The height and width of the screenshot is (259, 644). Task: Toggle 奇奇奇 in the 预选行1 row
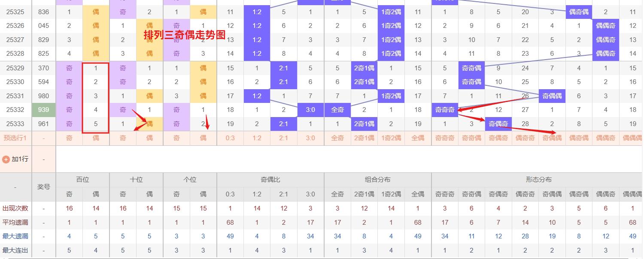[x=445, y=138]
